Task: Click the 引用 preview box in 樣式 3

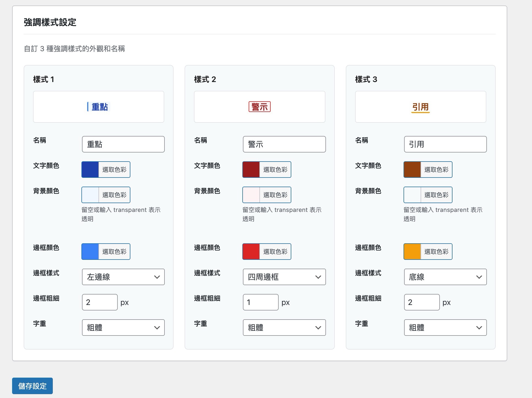Action: pos(420,107)
